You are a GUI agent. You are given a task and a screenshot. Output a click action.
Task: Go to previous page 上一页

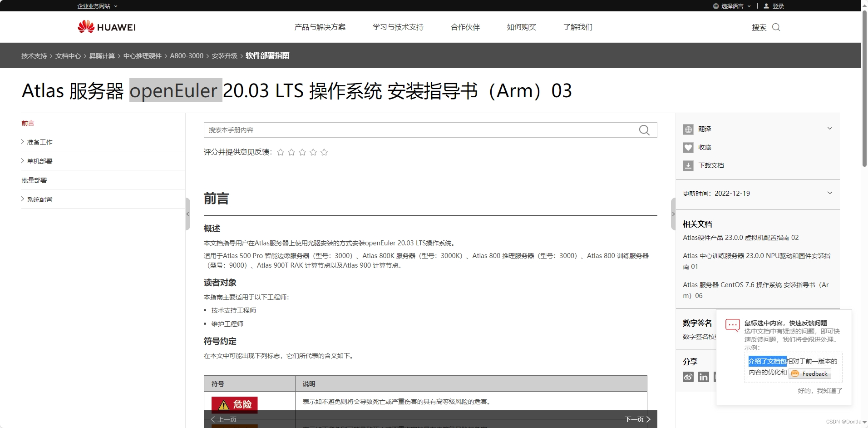[223, 419]
